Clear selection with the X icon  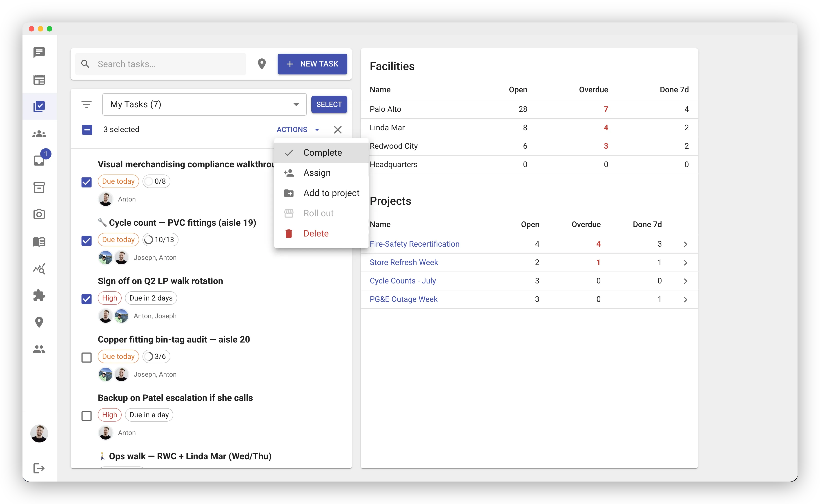338,130
